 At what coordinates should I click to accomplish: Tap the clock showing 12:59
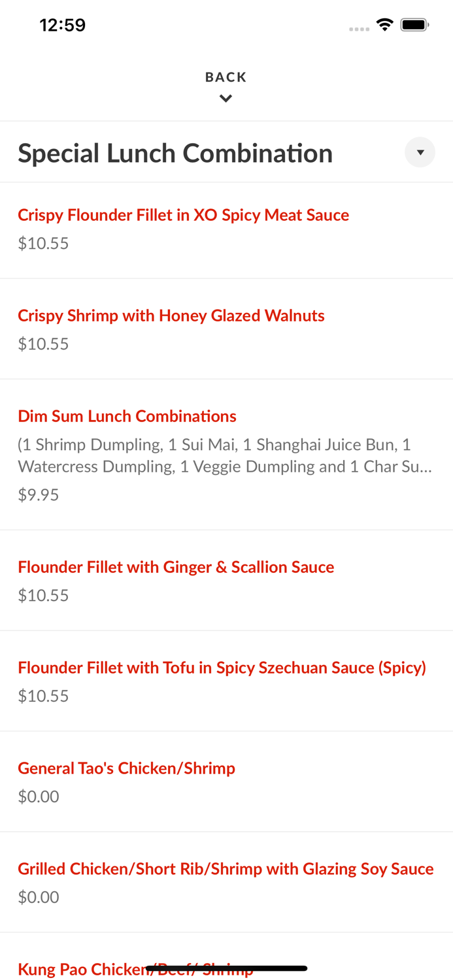(x=63, y=25)
